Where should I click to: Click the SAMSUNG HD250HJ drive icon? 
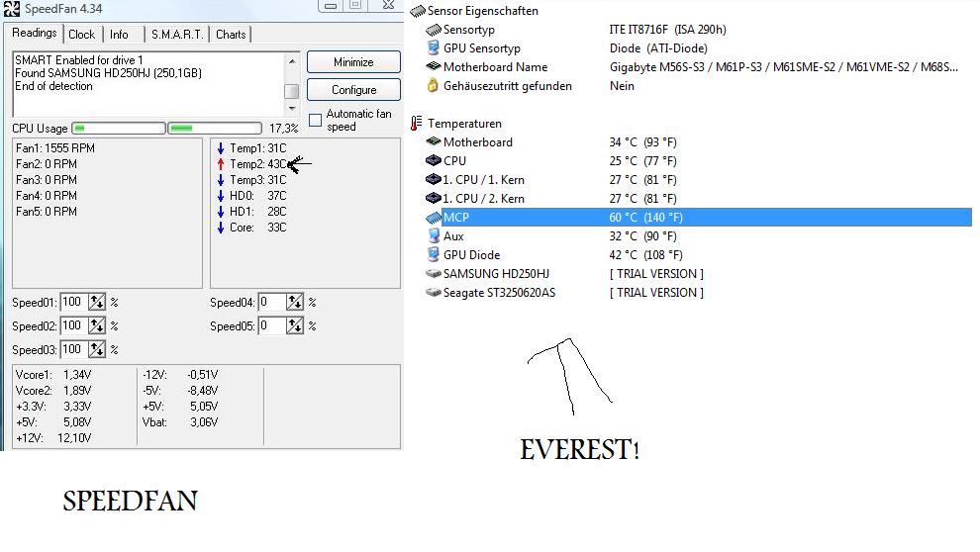434,273
